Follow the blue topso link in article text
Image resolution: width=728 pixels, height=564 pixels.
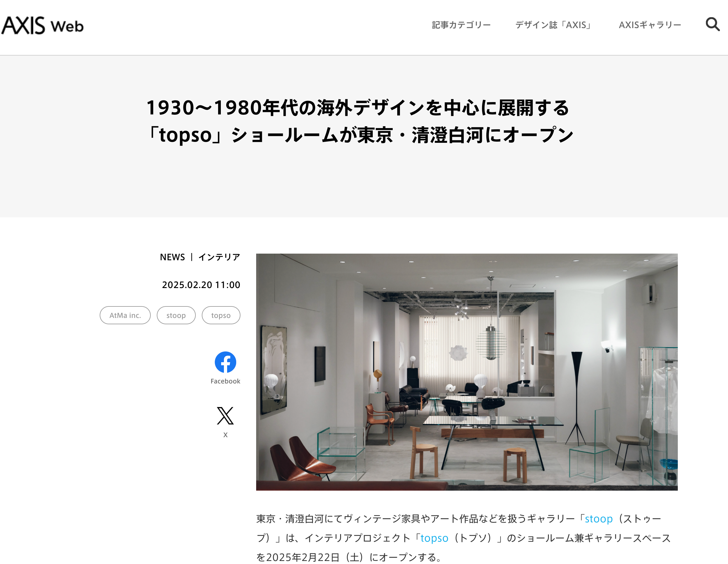click(434, 538)
